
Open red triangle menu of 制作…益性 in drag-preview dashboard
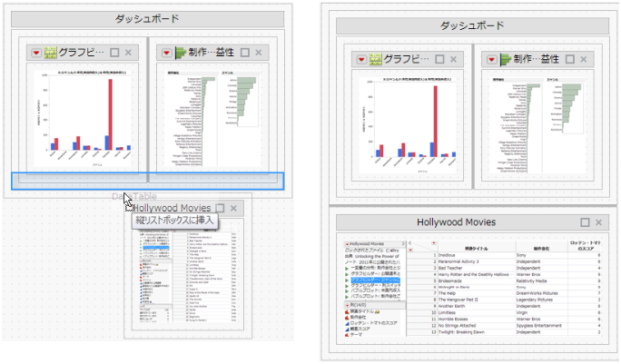166,53
